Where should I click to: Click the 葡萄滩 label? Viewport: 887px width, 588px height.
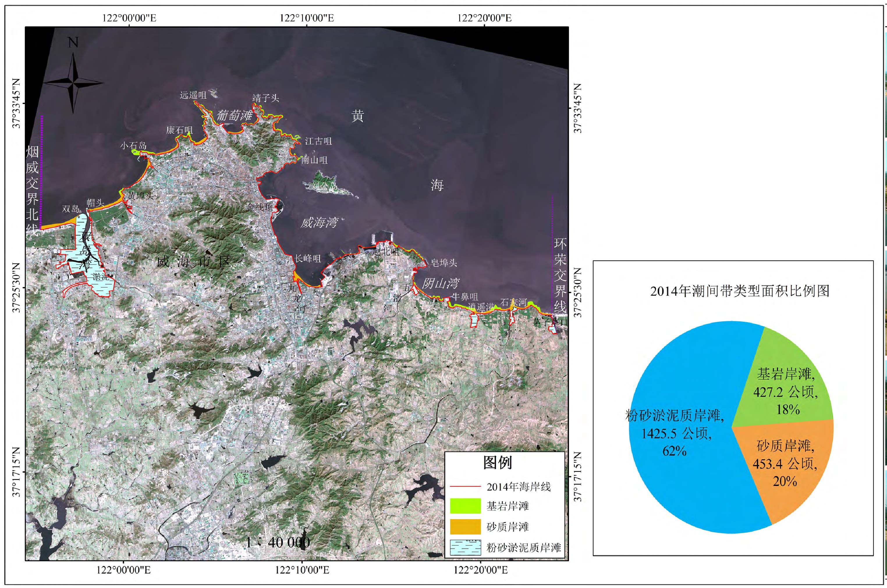coord(235,115)
